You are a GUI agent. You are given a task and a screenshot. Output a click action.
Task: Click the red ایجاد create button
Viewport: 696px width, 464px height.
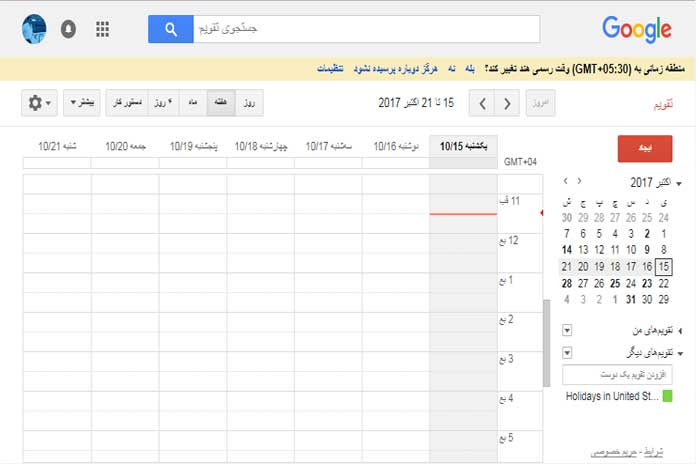[x=645, y=149]
